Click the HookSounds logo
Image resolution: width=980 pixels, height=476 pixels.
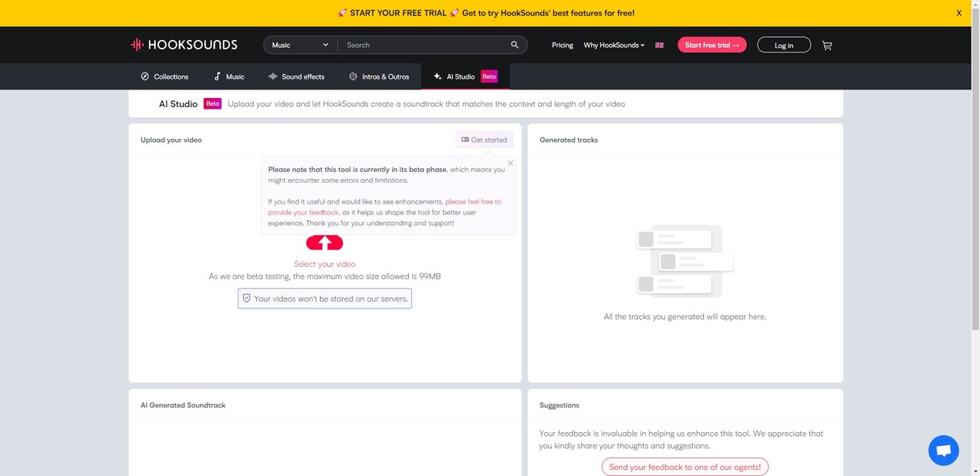[x=184, y=45]
